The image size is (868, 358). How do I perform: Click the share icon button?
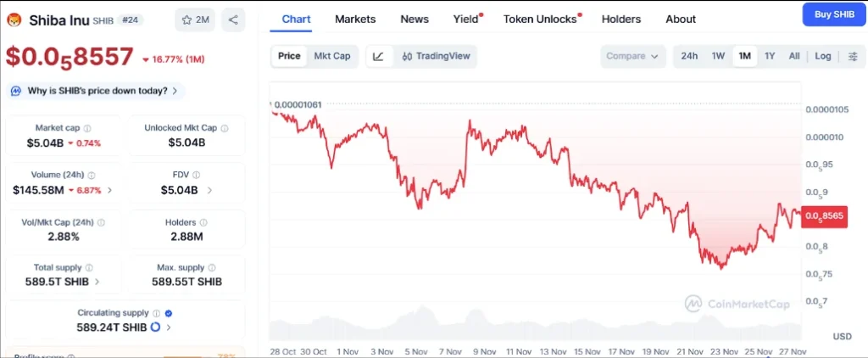tap(233, 20)
